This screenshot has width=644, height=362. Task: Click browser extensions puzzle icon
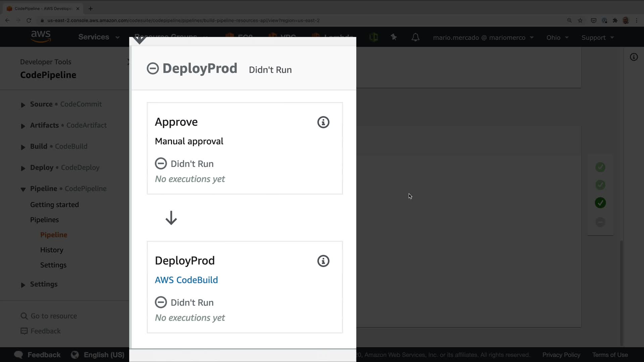point(615,20)
